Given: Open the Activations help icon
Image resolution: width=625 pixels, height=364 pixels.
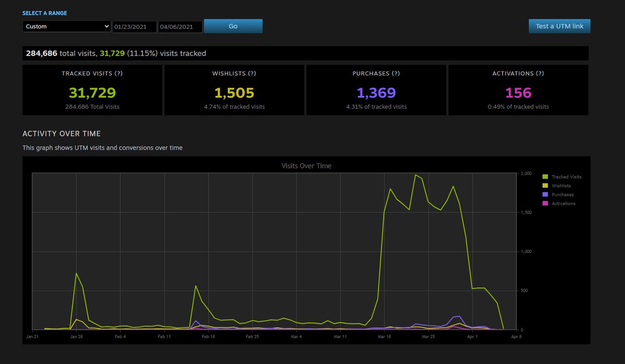Looking at the screenshot, I should coord(541,73).
